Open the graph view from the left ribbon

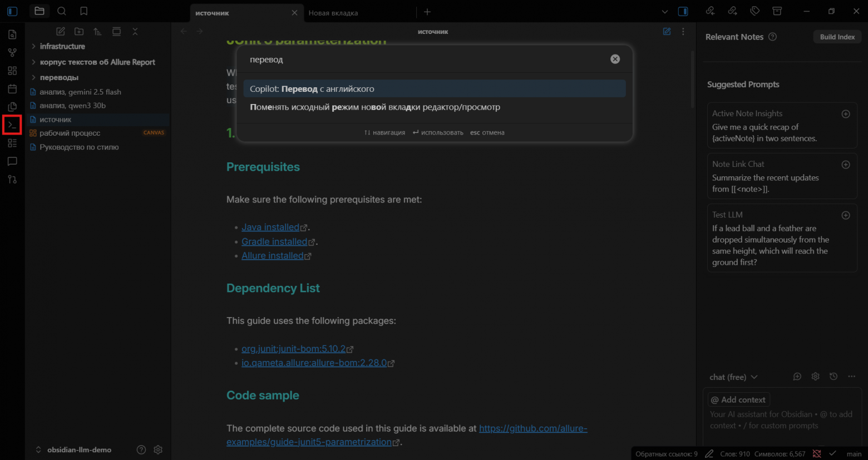click(x=12, y=52)
